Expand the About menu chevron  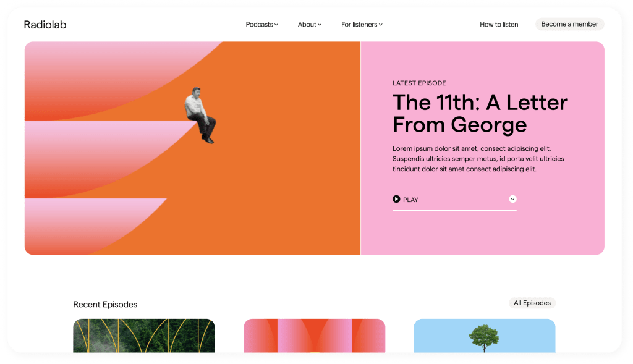pos(320,25)
